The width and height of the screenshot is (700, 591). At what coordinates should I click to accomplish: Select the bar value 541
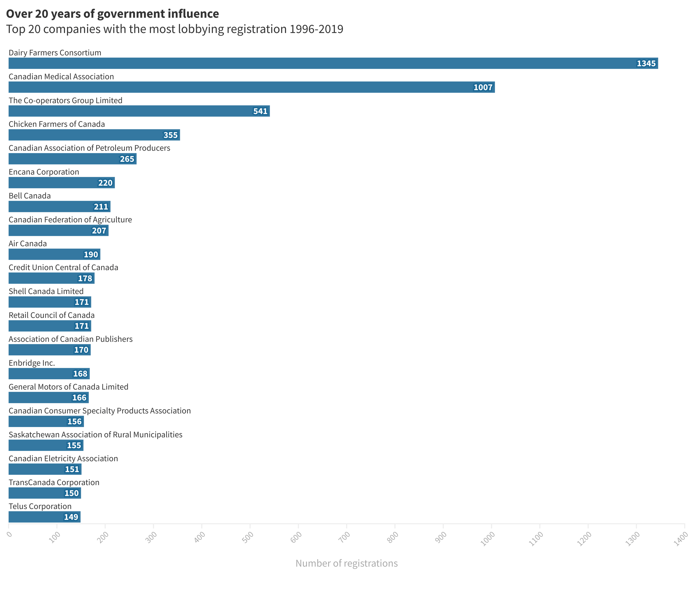[x=260, y=111]
